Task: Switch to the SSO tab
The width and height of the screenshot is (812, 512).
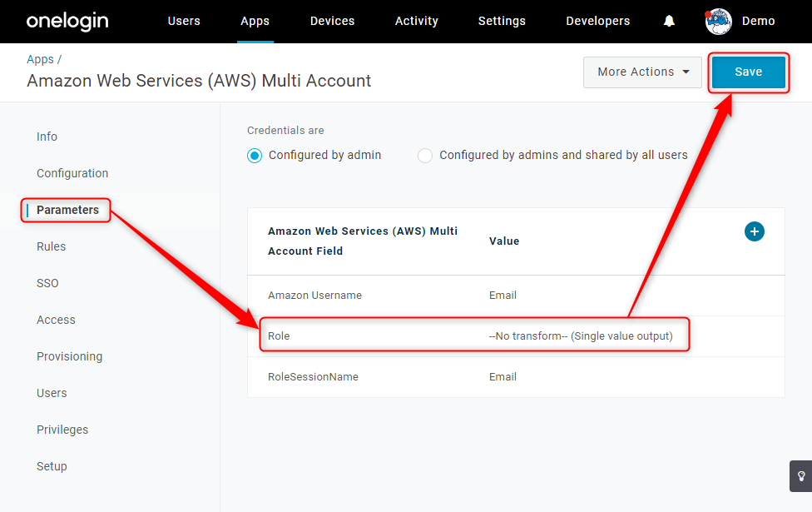Action: pos(47,283)
